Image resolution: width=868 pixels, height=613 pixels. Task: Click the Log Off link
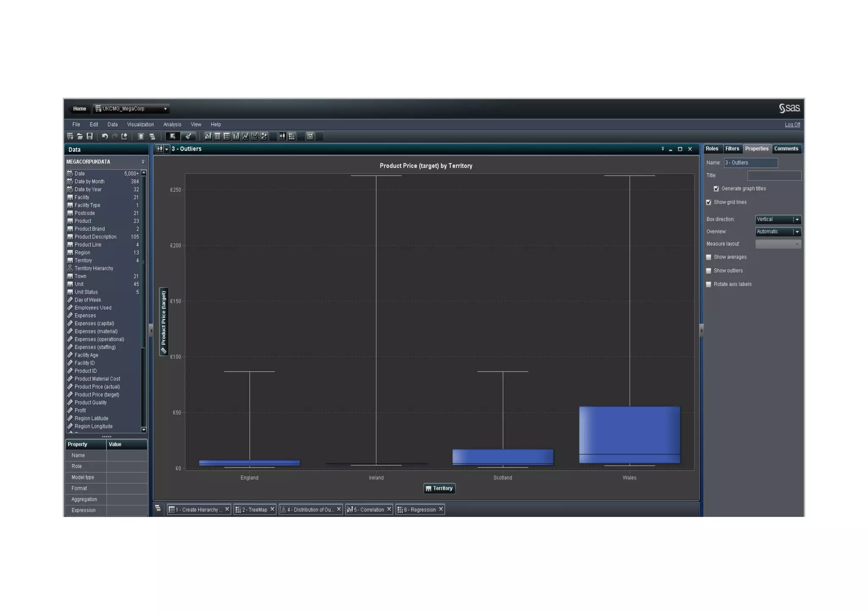(792, 125)
